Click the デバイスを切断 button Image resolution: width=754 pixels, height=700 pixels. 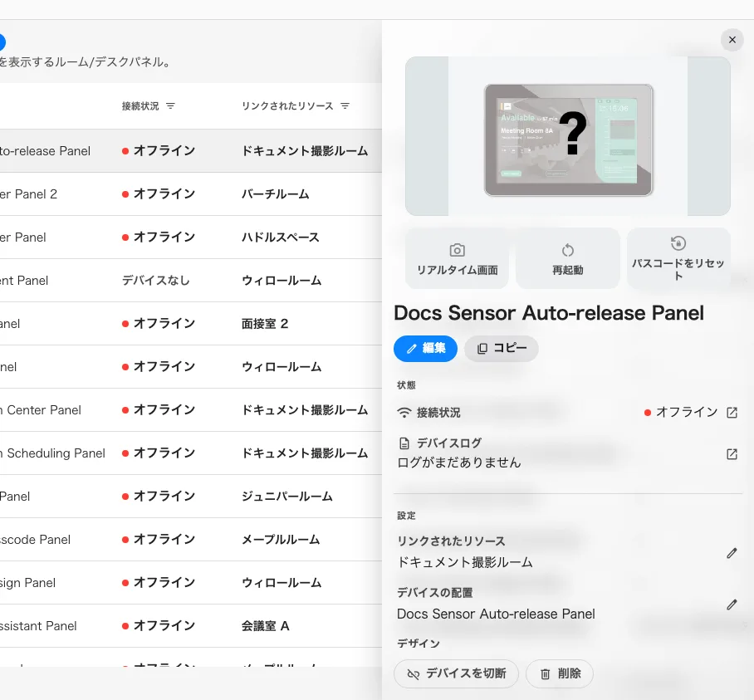456,673
